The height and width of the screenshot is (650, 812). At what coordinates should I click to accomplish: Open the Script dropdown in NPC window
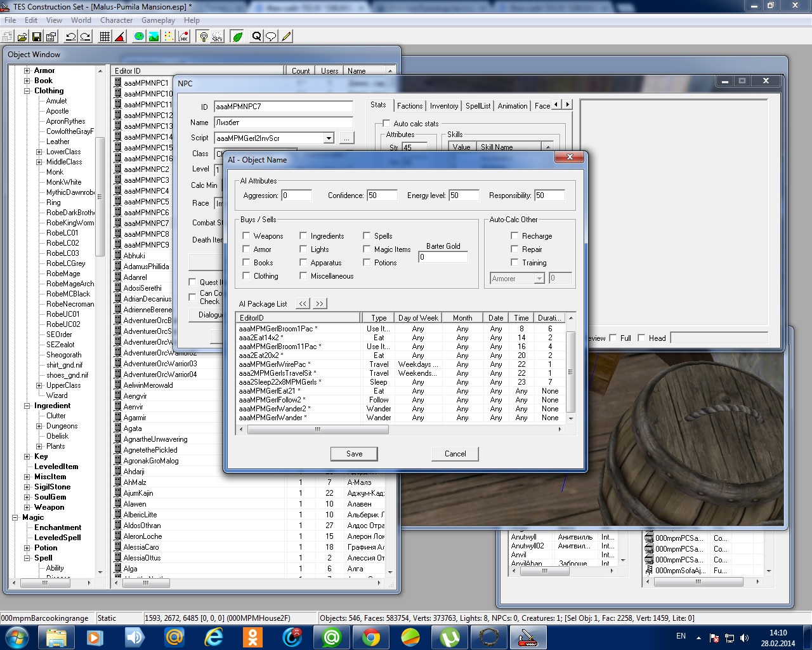(329, 138)
